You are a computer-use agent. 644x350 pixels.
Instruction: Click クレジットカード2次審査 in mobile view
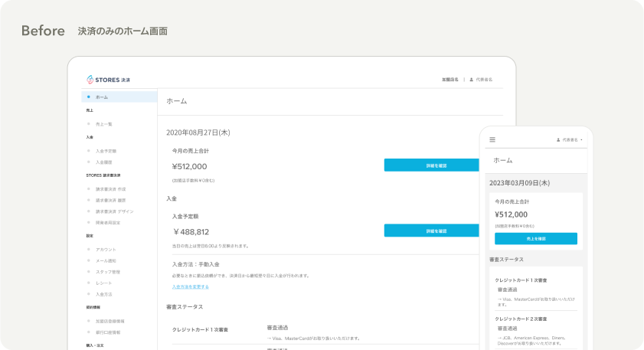pos(521,319)
